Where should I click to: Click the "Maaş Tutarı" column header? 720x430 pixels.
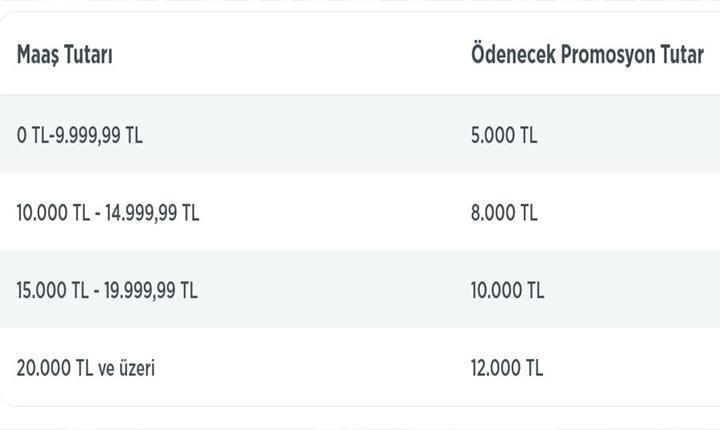pos(64,55)
